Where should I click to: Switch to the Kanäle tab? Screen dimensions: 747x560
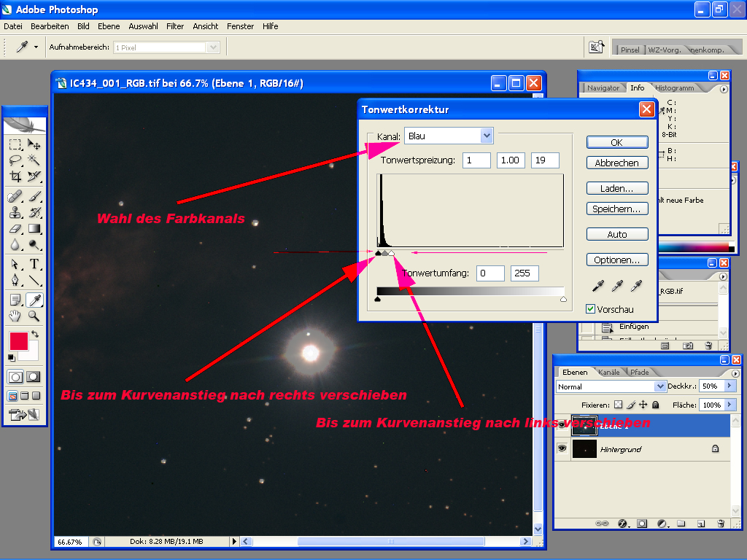coord(609,373)
